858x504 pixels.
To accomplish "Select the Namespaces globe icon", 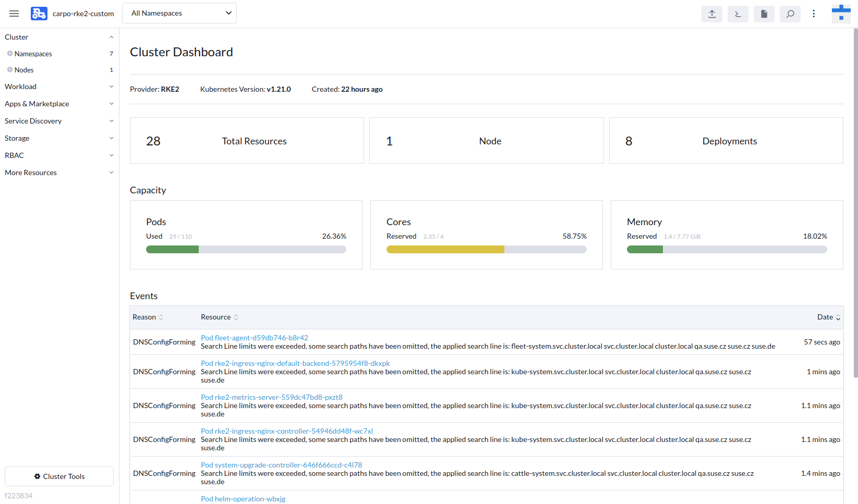I will point(9,53).
